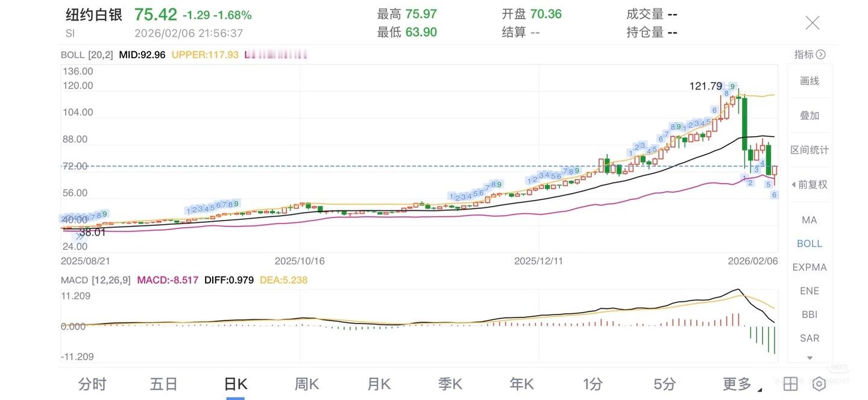Image resolution: width=868 pixels, height=400 pixels.
Task: Expand more indicators via bottom sidebar arrow
Action: (809, 358)
